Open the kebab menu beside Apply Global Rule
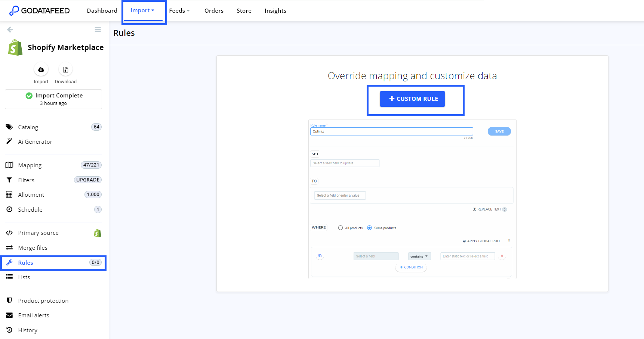Viewport: 644px width, 339px height. [509, 241]
